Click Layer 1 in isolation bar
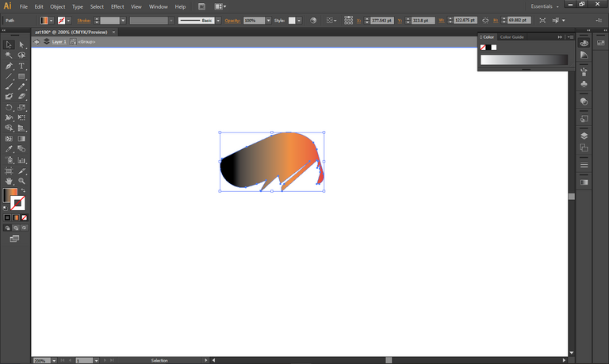 59,41
